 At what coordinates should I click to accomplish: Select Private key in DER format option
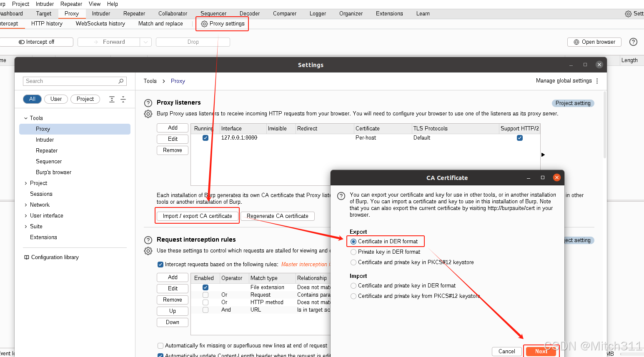coord(353,252)
